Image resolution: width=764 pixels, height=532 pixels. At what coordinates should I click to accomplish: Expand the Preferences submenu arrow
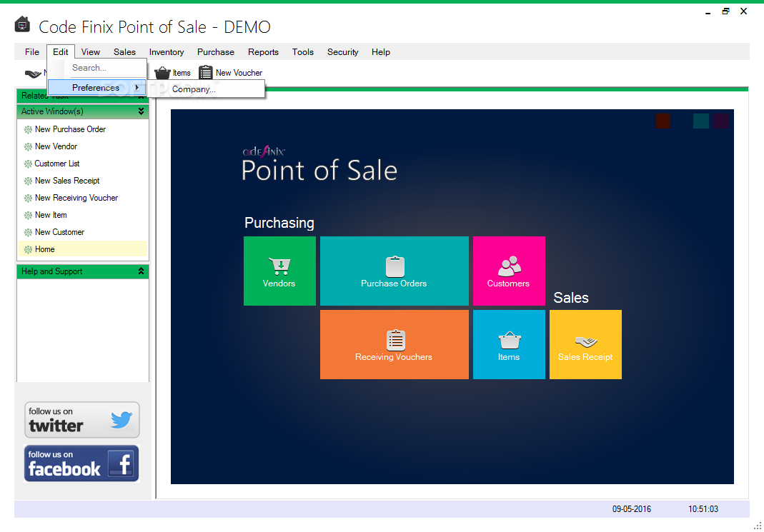point(137,88)
